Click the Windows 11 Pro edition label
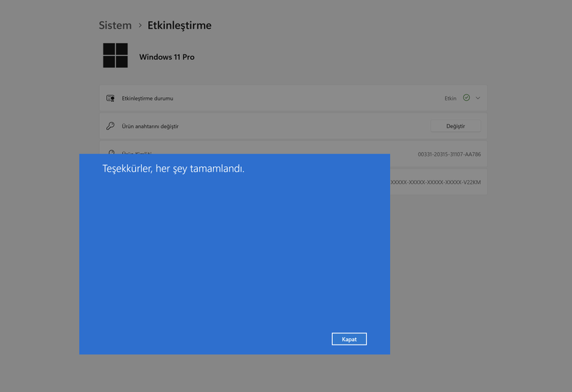This screenshot has height=392, width=572. click(x=167, y=57)
